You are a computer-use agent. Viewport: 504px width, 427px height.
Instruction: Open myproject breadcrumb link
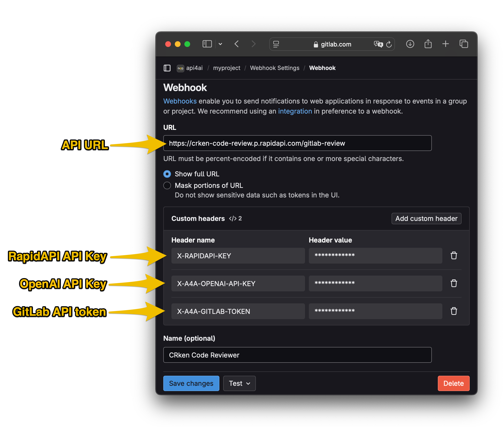click(x=226, y=68)
